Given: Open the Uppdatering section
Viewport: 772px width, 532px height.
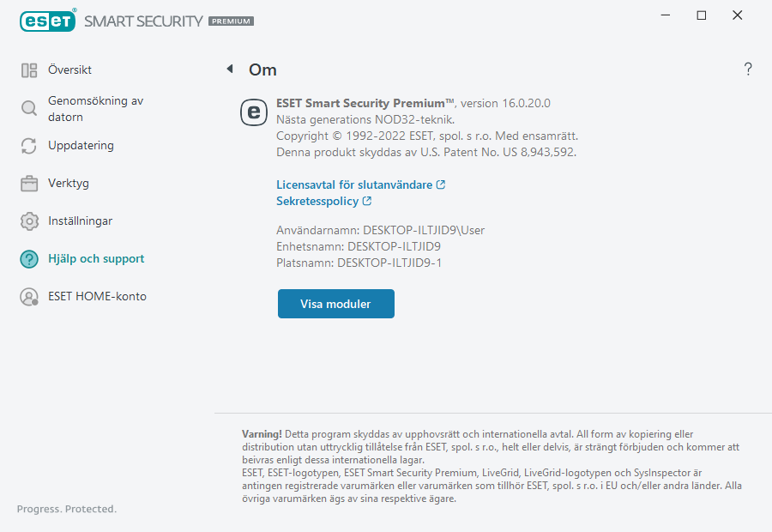Looking at the screenshot, I should point(81,146).
